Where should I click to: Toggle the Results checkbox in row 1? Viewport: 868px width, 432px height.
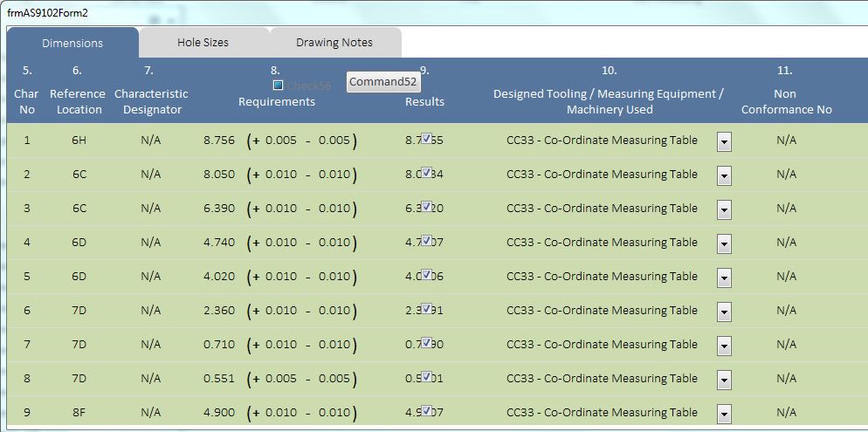click(x=426, y=139)
